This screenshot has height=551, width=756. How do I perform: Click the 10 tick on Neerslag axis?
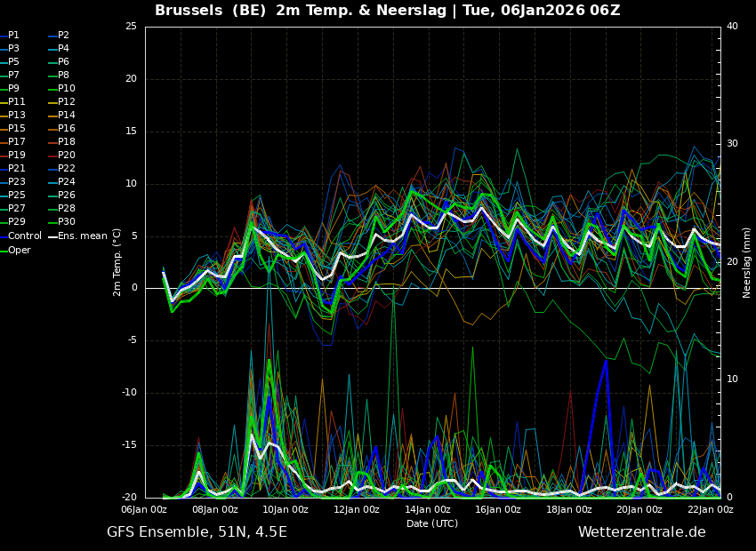pos(732,379)
